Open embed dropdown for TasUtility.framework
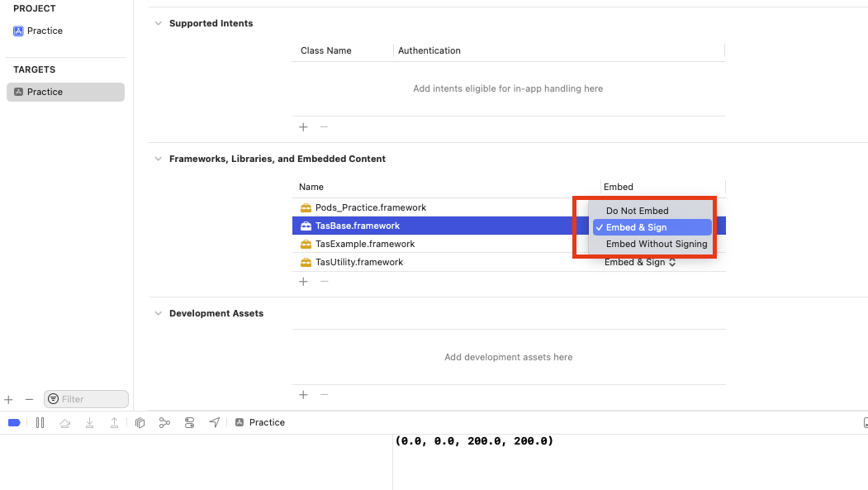The height and width of the screenshot is (490, 868). pos(640,263)
